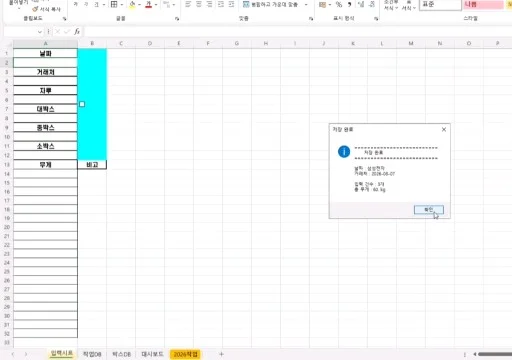Open borders dropdown arrow
512x360 pixels.
pyautogui.click(x=122, y=5)
